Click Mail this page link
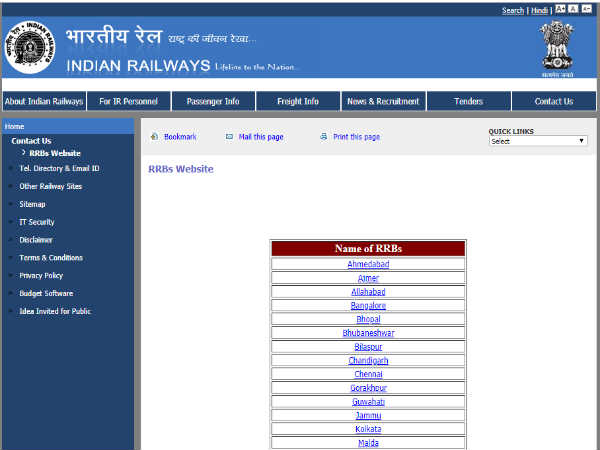 (x=261, y=137)
